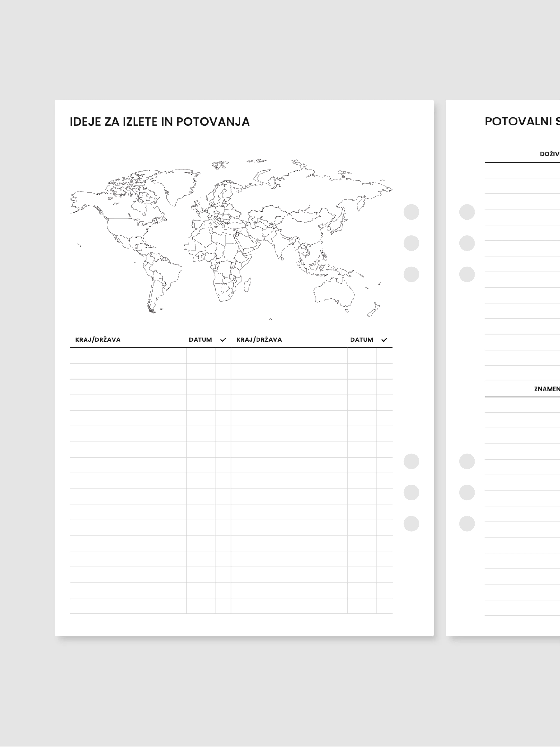Click the left DATUM column header
Viewport: 560px width, 748px height.
[200, 340]
